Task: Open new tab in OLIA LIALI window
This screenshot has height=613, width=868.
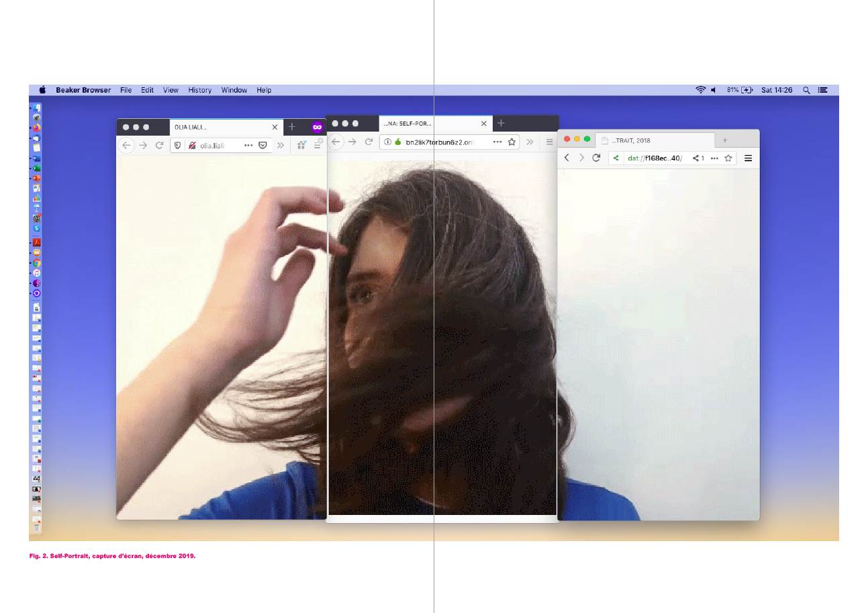Action: coord(292,127)
